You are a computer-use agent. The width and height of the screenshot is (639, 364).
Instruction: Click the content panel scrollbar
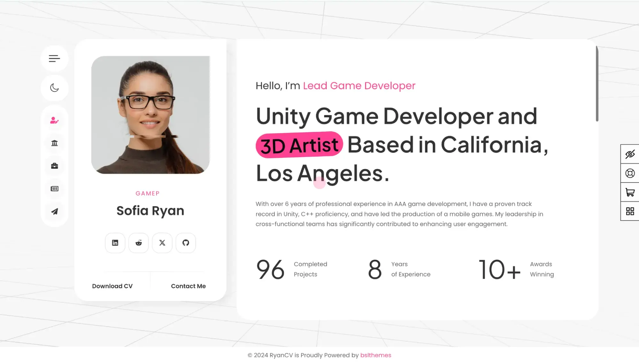[597, 84]
